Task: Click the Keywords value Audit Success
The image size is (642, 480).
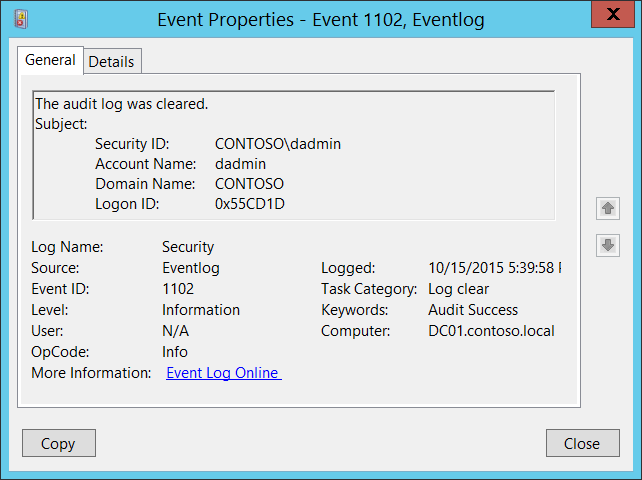Action: click(x=473, y=310)
